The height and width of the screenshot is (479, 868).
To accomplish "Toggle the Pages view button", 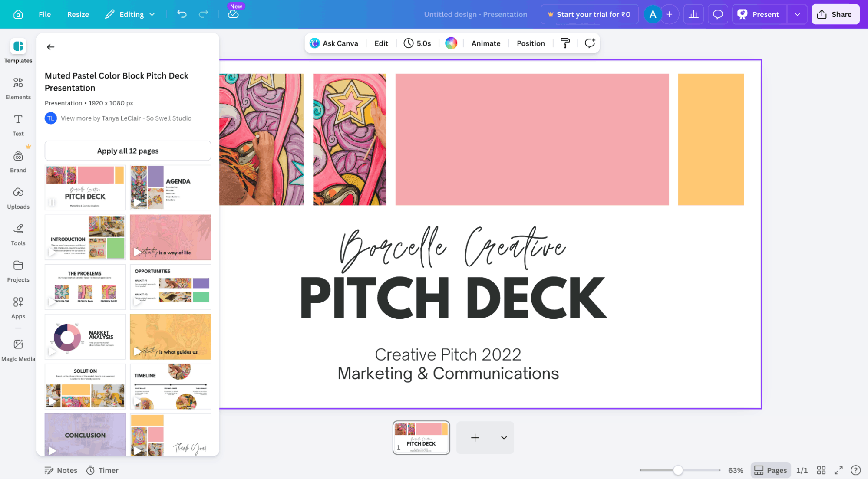I will tap(770, 470).
